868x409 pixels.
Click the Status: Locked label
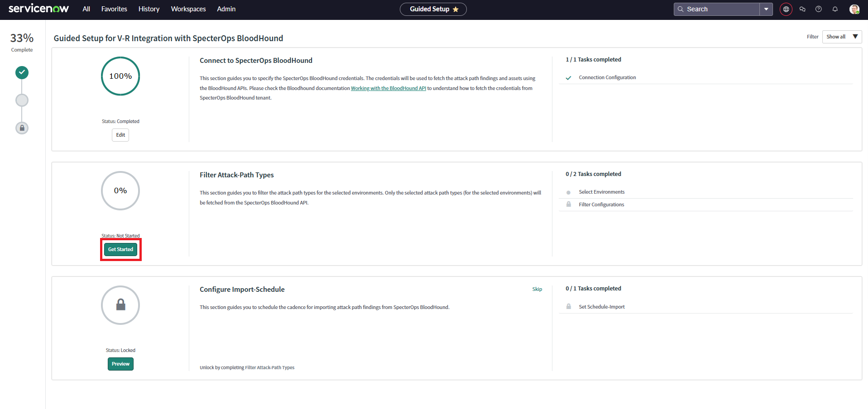pyautogui.click(x=120, y=350)
